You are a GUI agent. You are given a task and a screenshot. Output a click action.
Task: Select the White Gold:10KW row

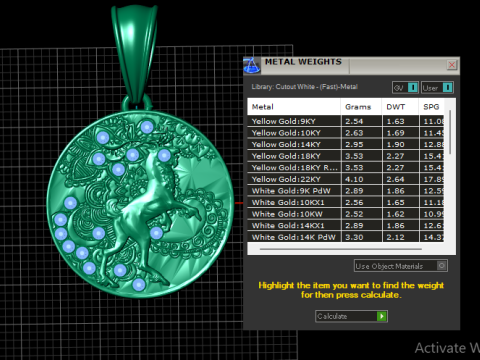(x=345, y=214)
